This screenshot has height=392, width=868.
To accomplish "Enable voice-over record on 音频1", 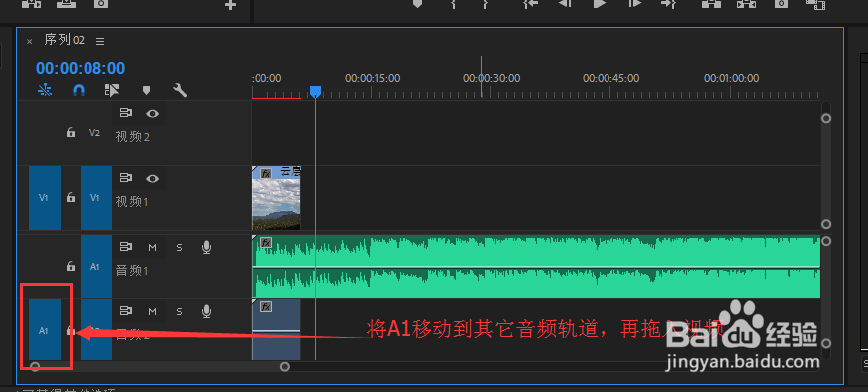I will point(206,247).
